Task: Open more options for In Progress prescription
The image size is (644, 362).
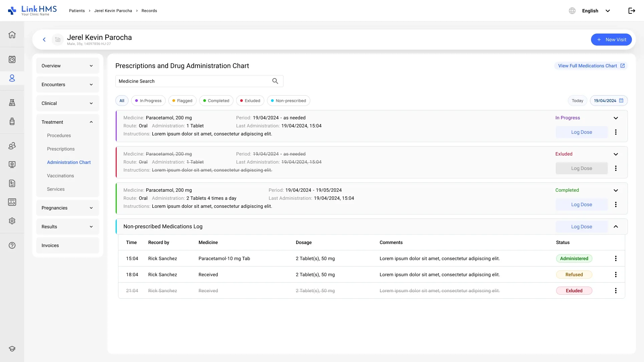Action: (616, 132)
